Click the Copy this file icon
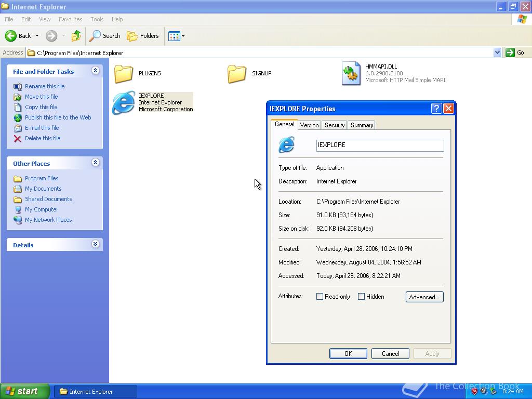This screenshot has height=399, width=532. click(x=18, y=107)
